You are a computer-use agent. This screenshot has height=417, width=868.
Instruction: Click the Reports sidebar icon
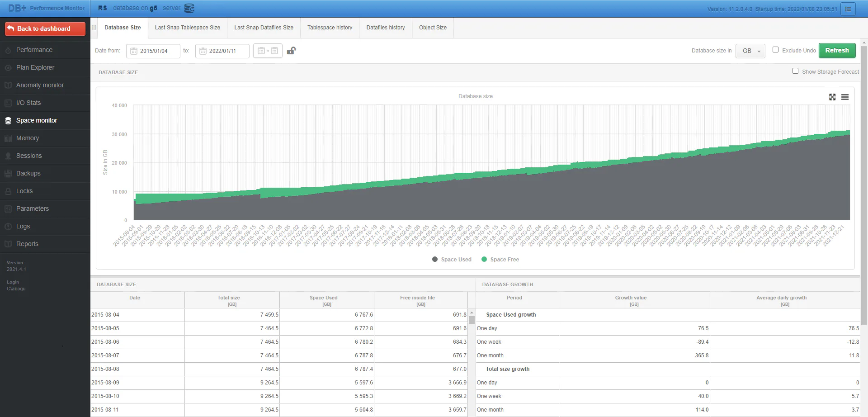(x=8, y=244)
